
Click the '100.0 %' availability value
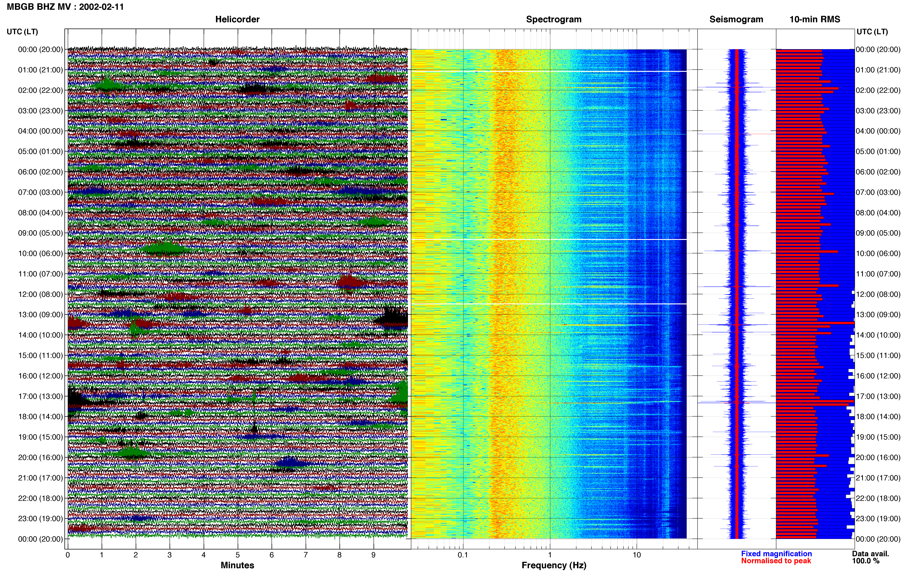865,561
